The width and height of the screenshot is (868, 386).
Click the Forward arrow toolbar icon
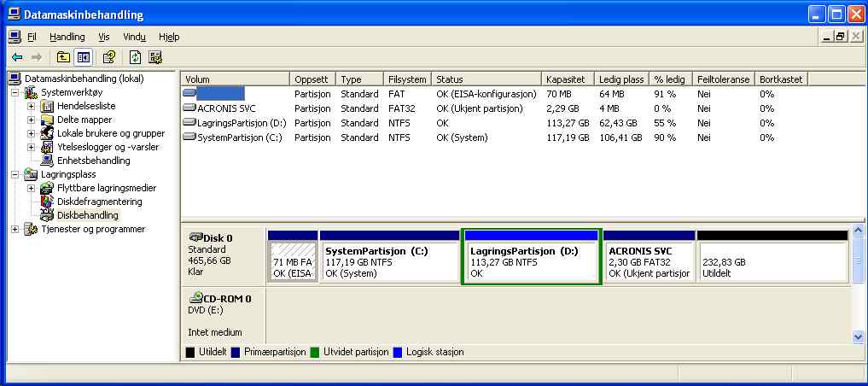(37, 57)
